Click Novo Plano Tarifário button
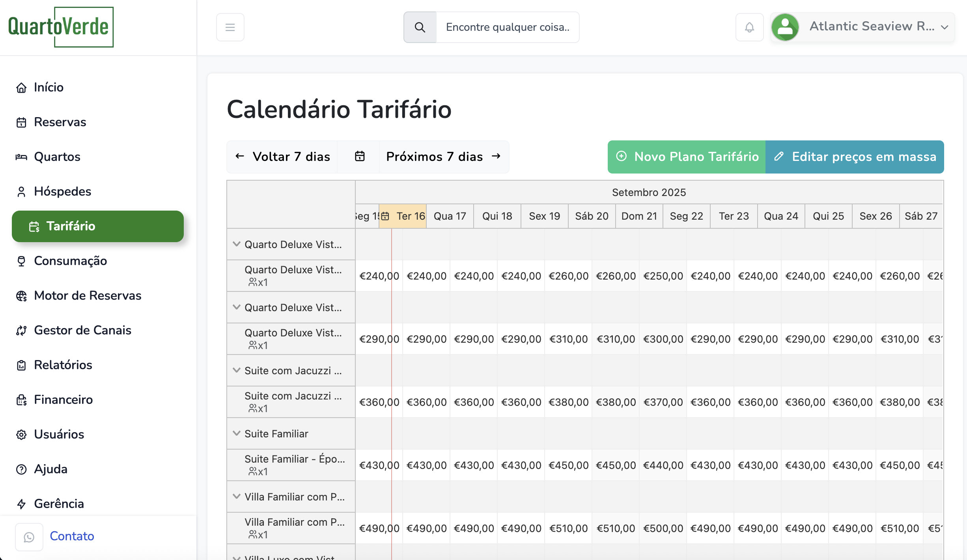The image size is (967, 560). click(x=687, y=157)
